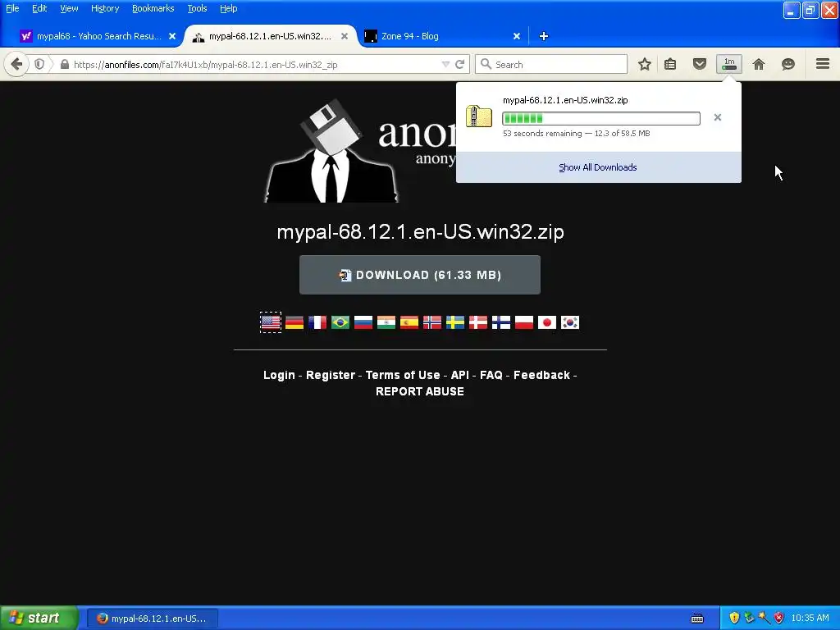Select the Japanese flag language

[547, 322]
